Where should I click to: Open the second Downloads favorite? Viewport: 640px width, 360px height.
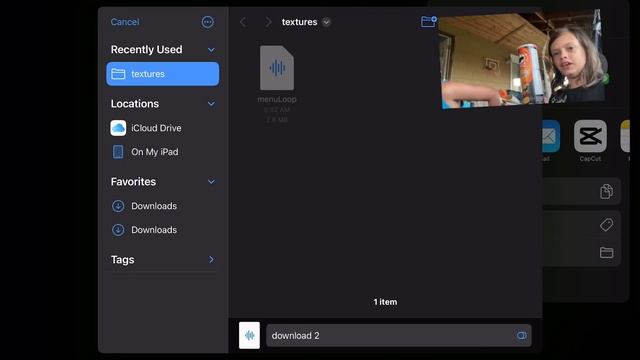(x=162, y=230)
